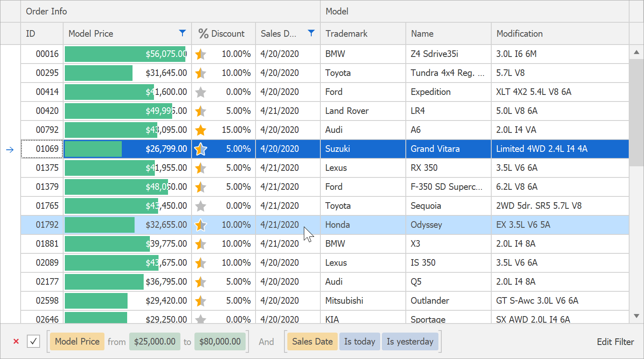The width and height of the screenshot is (644, 359).
Task: Open the Sales Date filter field chip
Action: click(312, 341)
